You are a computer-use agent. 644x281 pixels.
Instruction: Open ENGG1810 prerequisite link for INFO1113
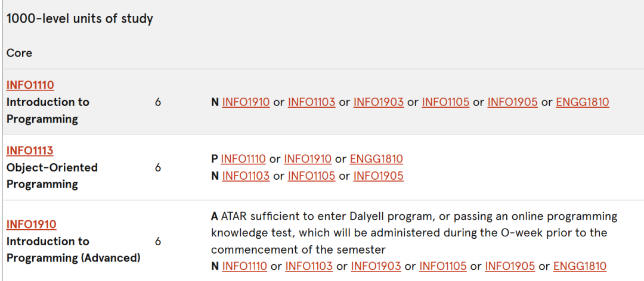[x=376, y=159]
